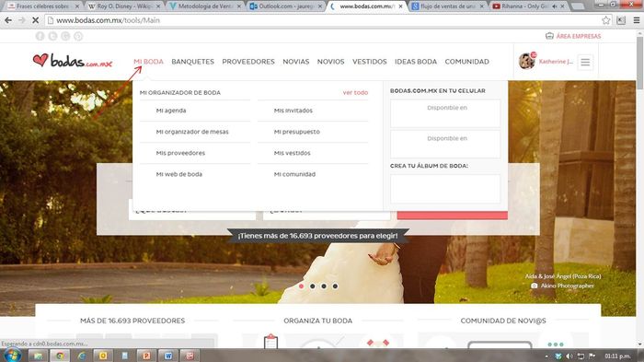Open the Twitter social icon in top bar
Viewport: 644px width, 362px height.
52,36
